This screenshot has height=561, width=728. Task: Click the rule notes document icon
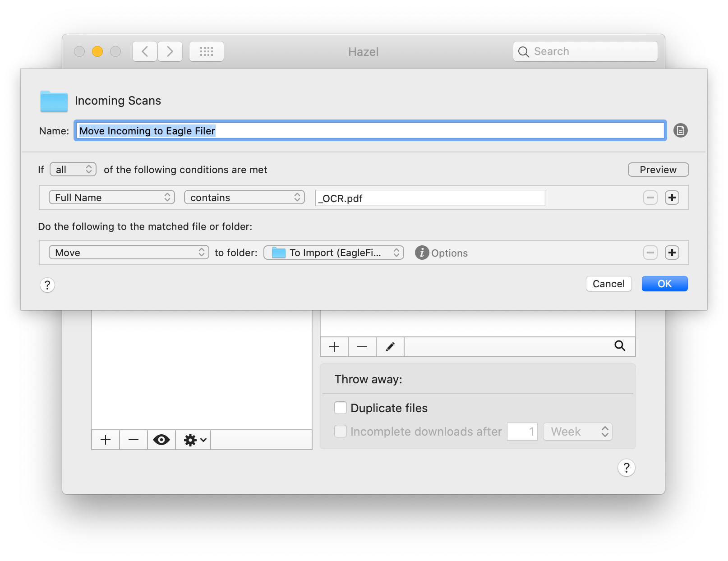point(680,131)
